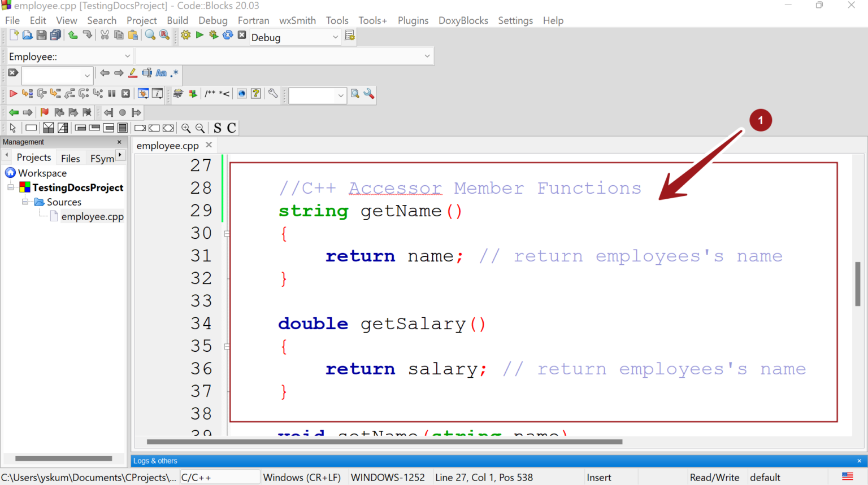Collapse the code fold marker at line 35
This screenshot has height=485, width=868.
coord(227,346)
